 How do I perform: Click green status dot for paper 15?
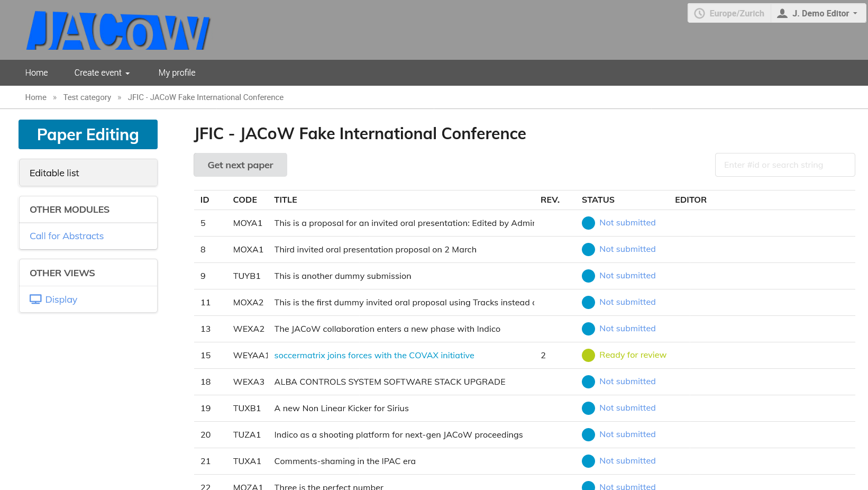click(x=588, y=356)
